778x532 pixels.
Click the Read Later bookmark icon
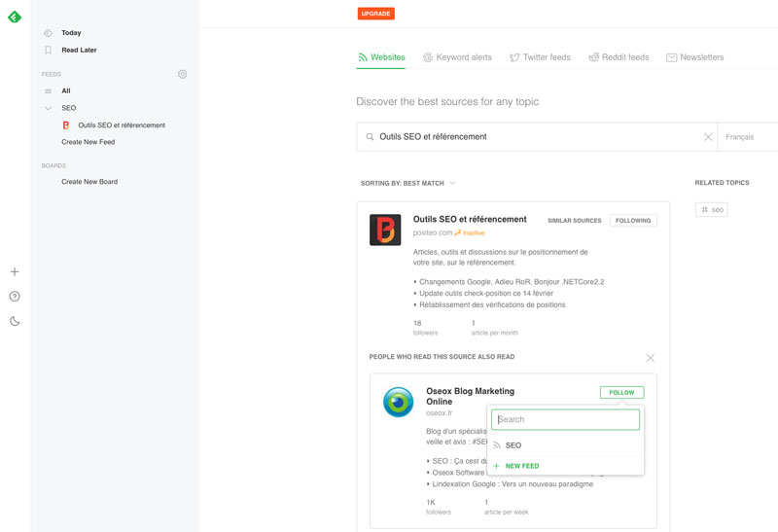(x=48, y=51)
